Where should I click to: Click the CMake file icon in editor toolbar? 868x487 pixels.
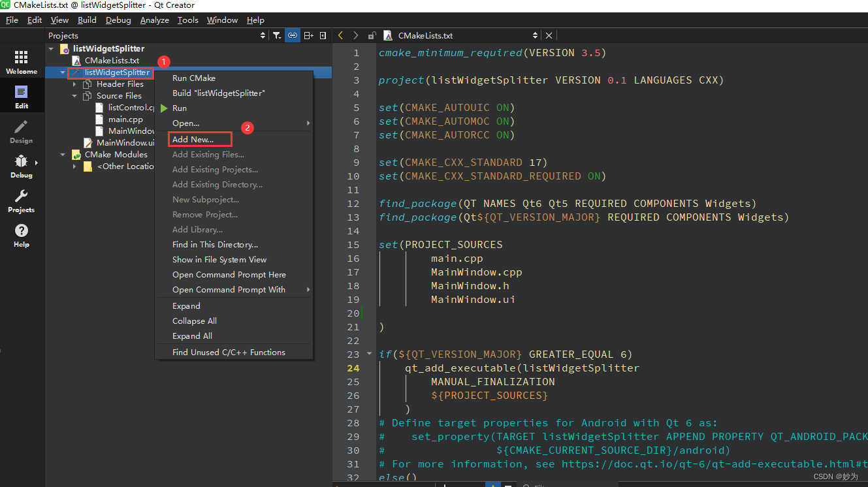pyautogui.click(x=388, y=35)
